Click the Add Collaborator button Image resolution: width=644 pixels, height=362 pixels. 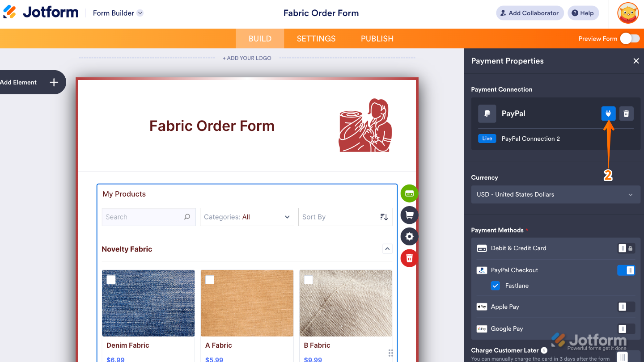[529, 13]
